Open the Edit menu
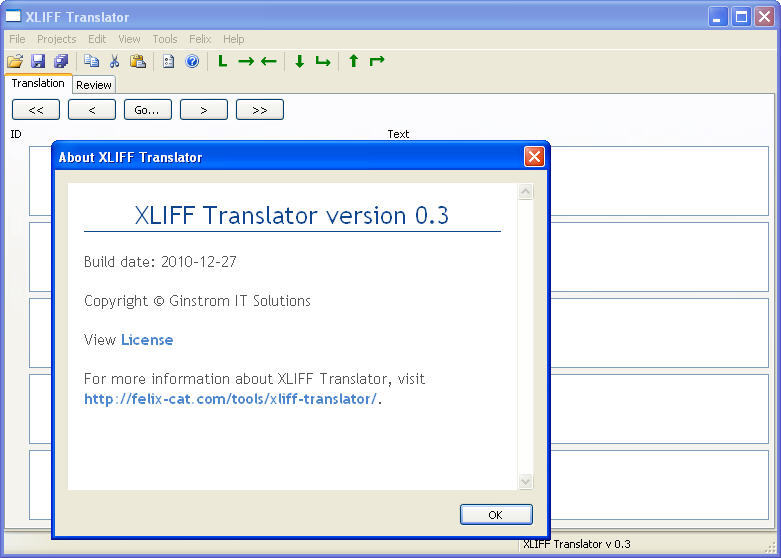This screenshot has width=781, height=558. [x=97, y=39]
